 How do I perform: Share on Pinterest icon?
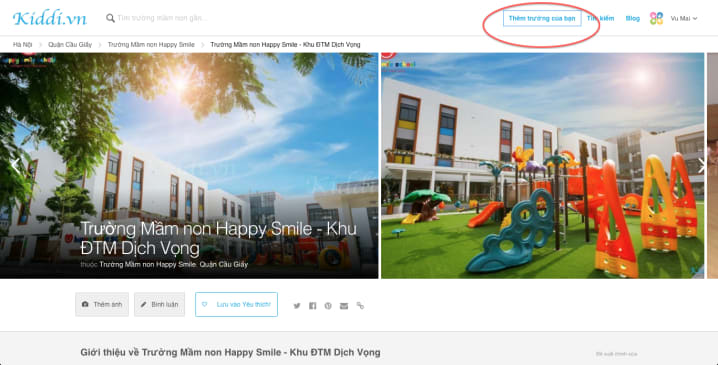pyautogui.click(x=328, y=306)
